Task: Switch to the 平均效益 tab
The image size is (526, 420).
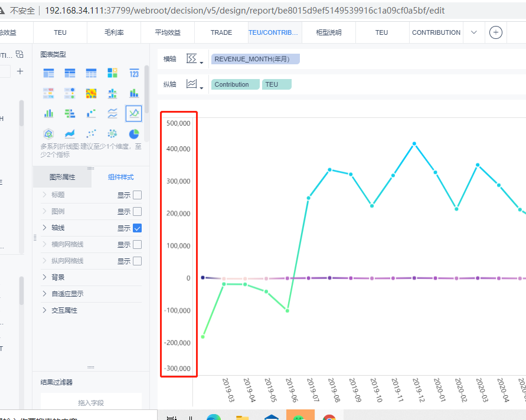Action: (168, 32)
